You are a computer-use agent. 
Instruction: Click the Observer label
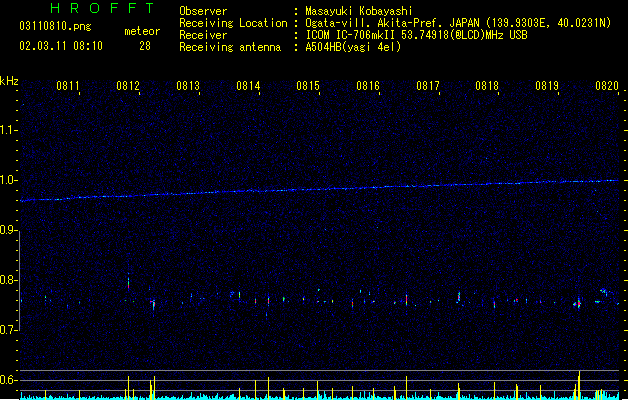(203, 11)
